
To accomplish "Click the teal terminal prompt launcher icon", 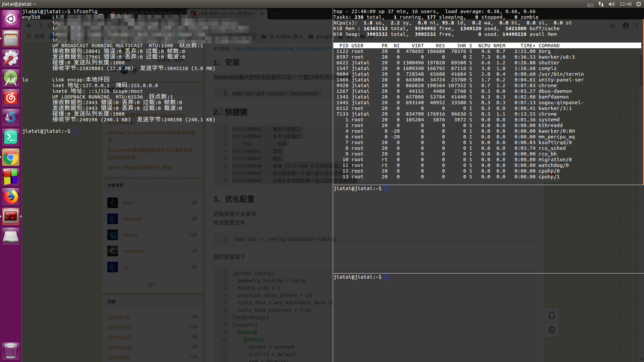I will (x=11, y=137).
